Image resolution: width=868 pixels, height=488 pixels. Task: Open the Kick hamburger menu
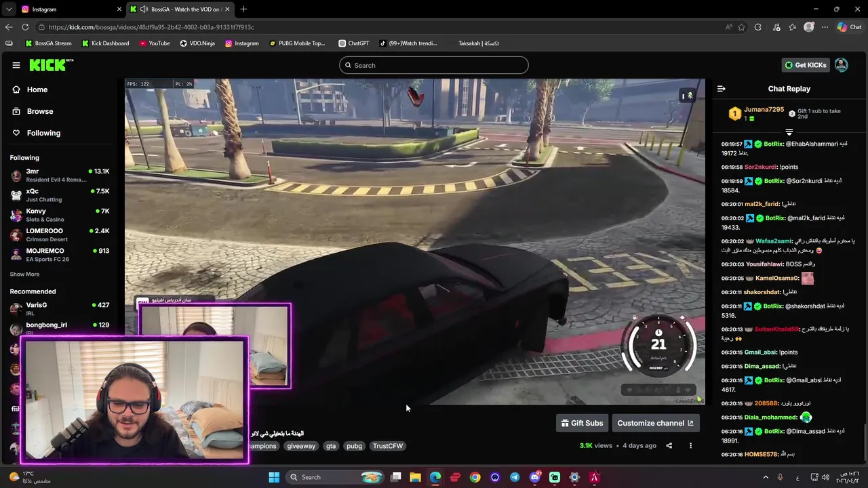tap(16, 65)
